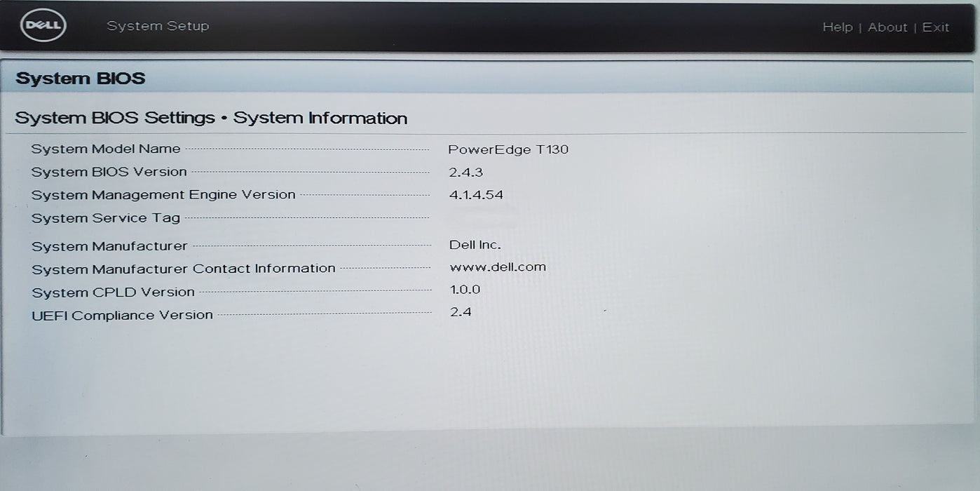The height and width of the screenshot is (491, 980).
Task: Select the System Model Name label
Action: (106, 149)
